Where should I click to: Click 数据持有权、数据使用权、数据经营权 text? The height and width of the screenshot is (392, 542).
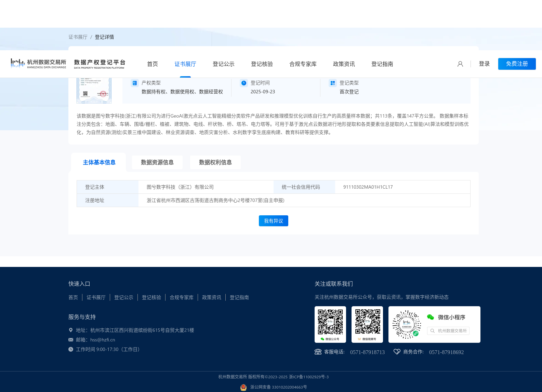(x=182, y=92)
